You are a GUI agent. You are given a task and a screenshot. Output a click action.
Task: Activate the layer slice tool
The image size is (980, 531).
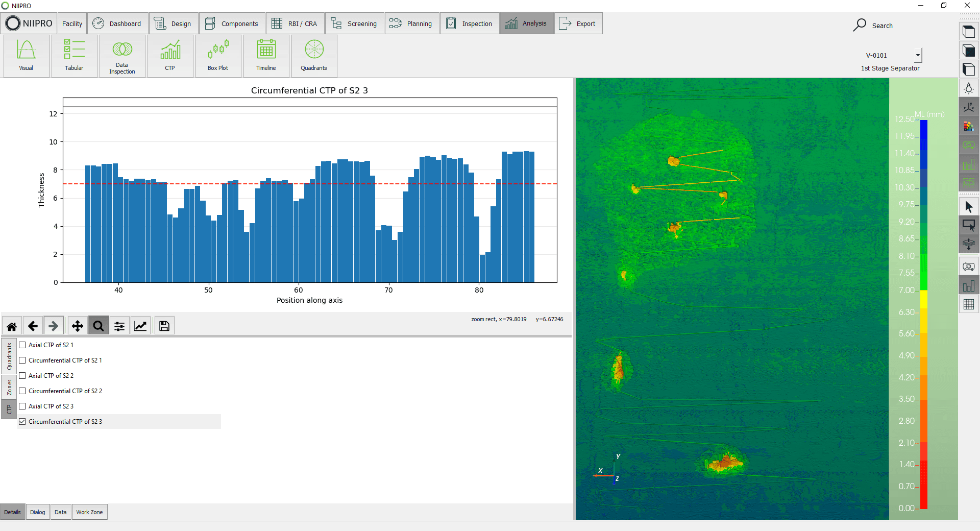click(x=969, y=244)
